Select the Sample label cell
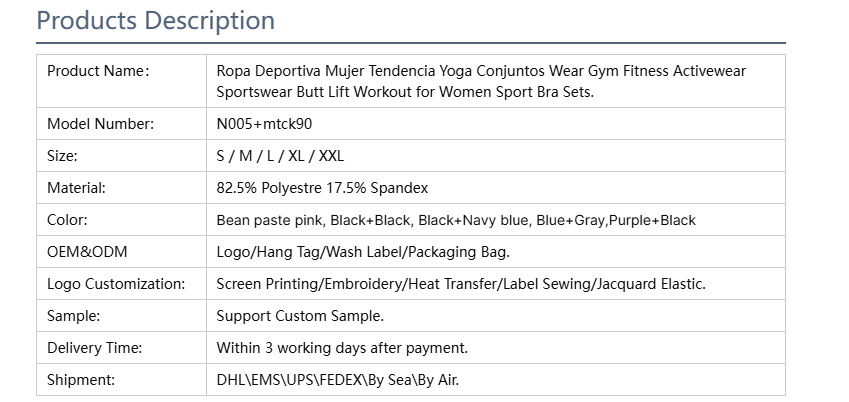 tap(121, 316)
